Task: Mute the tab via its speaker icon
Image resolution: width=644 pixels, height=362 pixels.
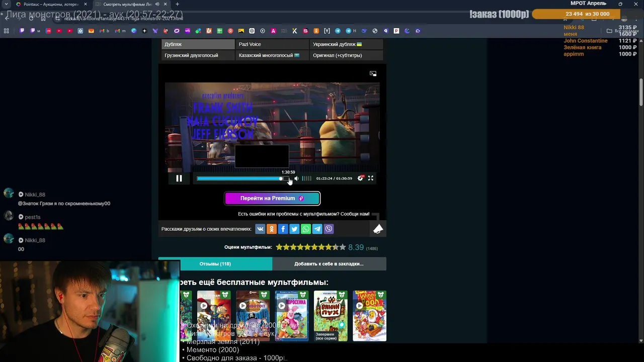Action: pos(157,4)
